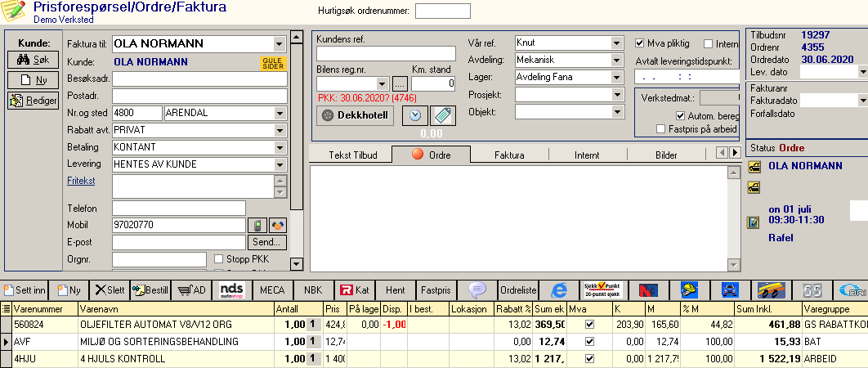The height and width of the screenshot is (368, 868).
Task: Toggle the Intern checkbox
Action: coord(708,44)
